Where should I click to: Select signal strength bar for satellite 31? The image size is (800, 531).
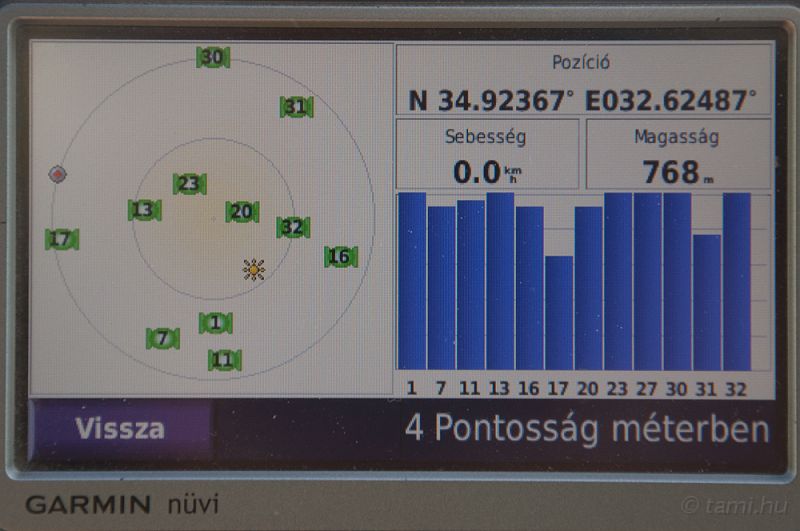point(707,302)
